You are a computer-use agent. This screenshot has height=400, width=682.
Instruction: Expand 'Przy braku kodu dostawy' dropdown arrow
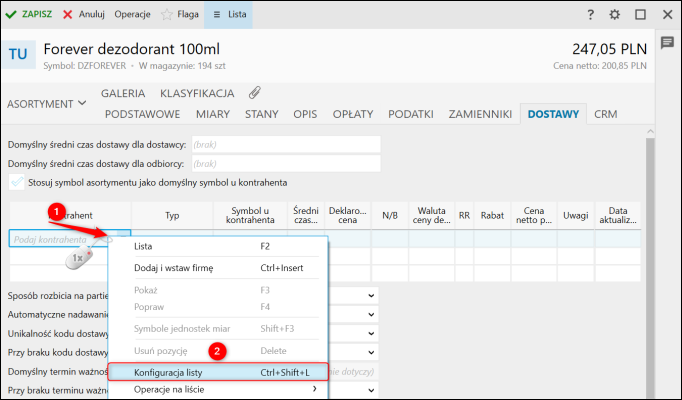pos(371,352)
